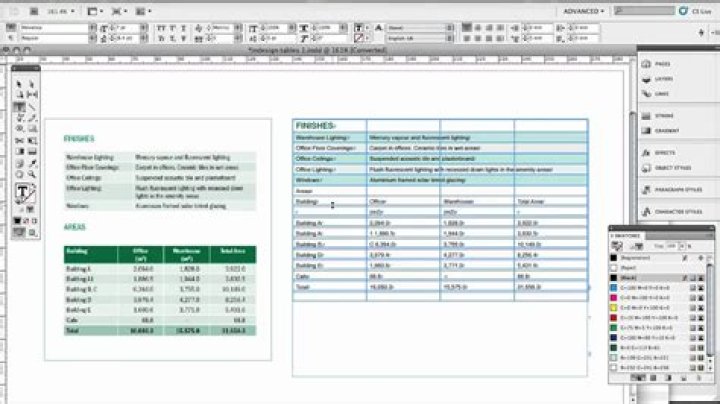Screen dimensions: 720x404
Task: Select the Pencil tool in the toolbox
Action: coord(32,118)
